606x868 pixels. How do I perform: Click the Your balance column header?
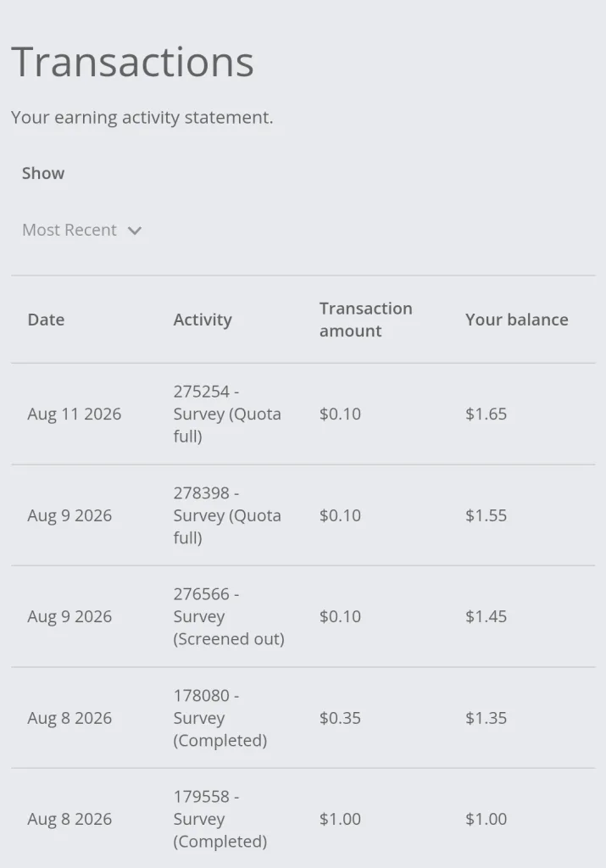click(517, 320)
